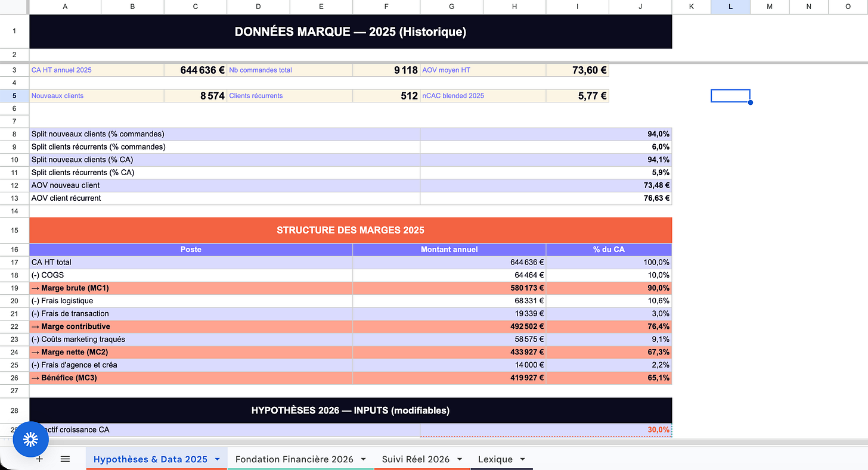Select column L header
Screen dimensions: 868x470
click(730, 7)
